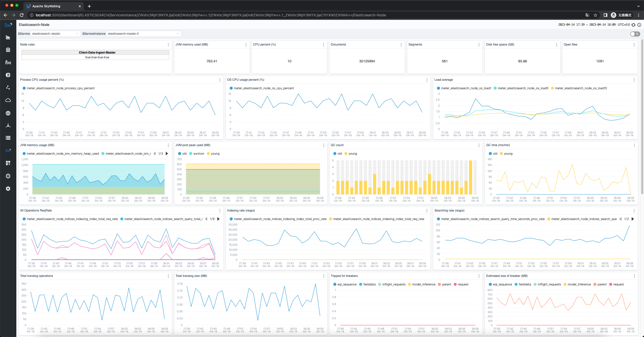
Task: Click the date time range picker text
Action: [x=587, y=25]
